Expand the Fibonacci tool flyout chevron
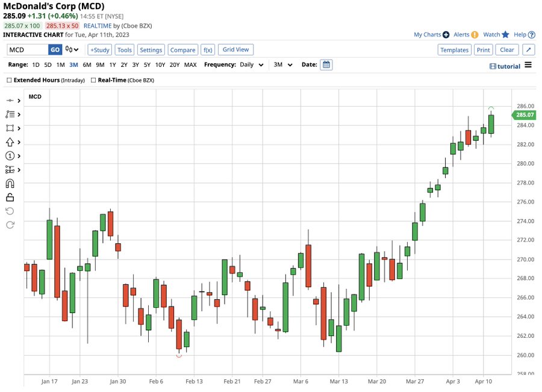 coord(19,170)
